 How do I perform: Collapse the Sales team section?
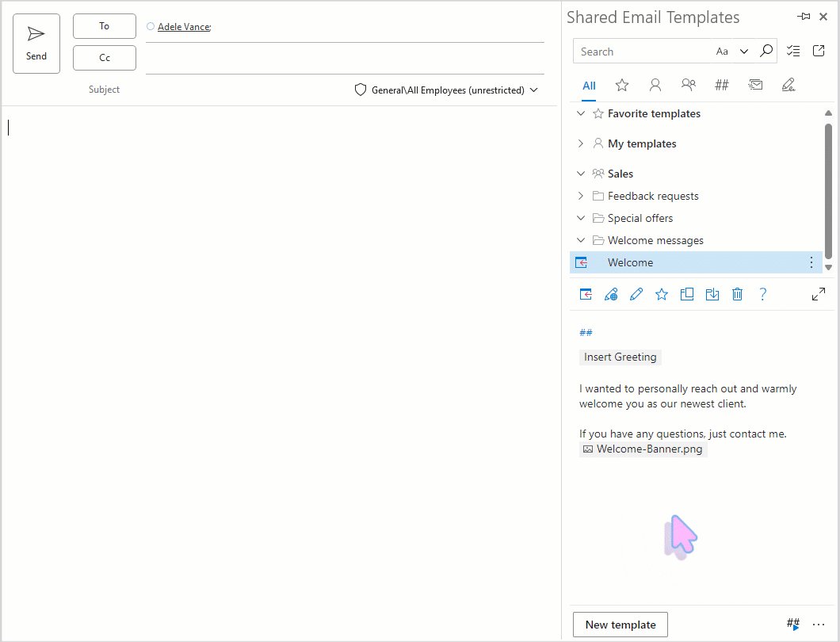[581, 174]
